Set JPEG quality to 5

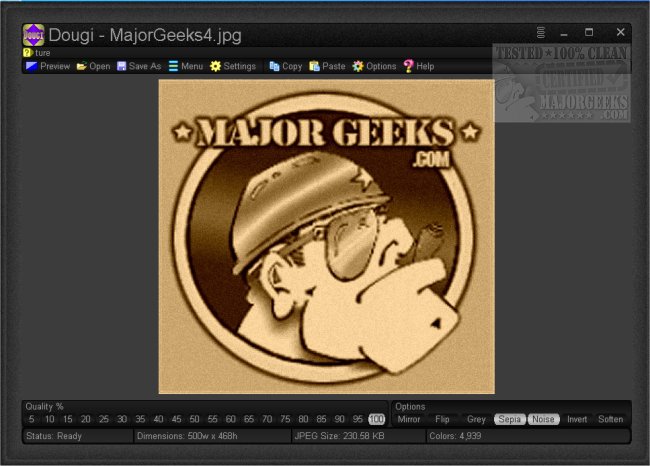point(32,419)
